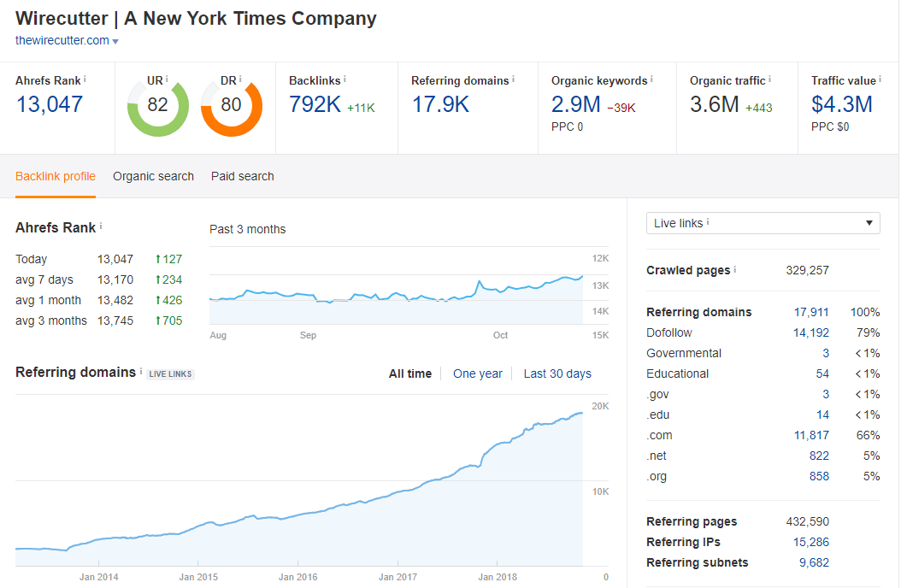The height and width of the screenshot is (588, 907).
Task: Click the Traffic value info icon
Action: point(880,79)
